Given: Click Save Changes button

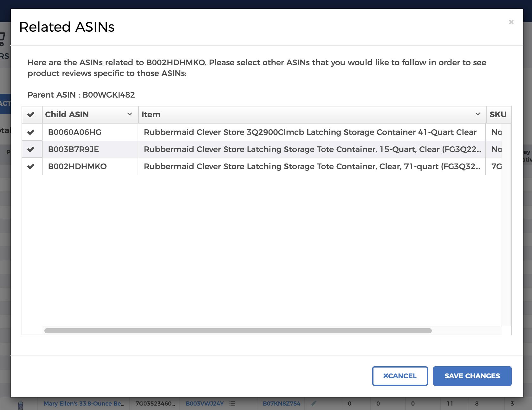Looking at the screenshot, I should click(x=472, y=376).
